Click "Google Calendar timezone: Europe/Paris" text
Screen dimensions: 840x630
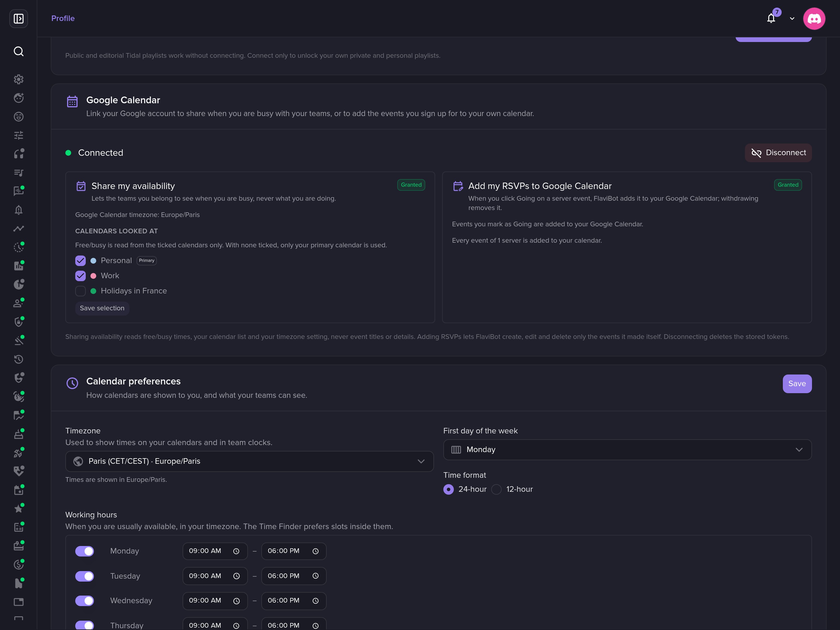pyautogui.click(x=137, y=215)
